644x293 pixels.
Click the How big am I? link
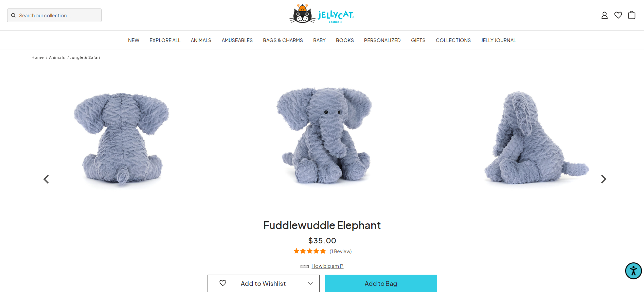click(327, 266)
